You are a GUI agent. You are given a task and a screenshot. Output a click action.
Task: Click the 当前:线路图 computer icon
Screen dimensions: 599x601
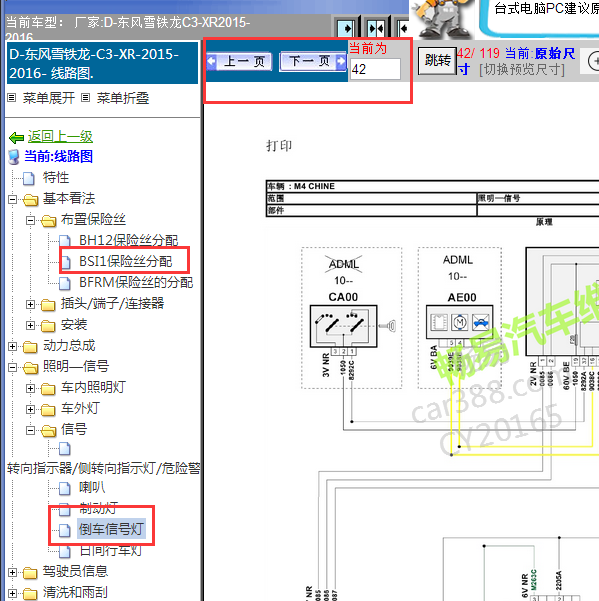tap(13, 156)
